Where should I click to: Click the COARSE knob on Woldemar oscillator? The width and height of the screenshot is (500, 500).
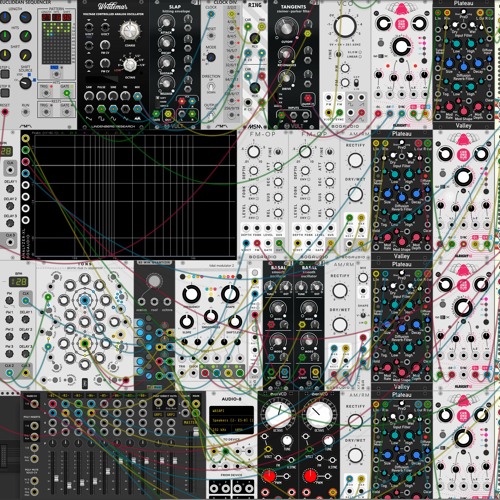tap(130, 31)
